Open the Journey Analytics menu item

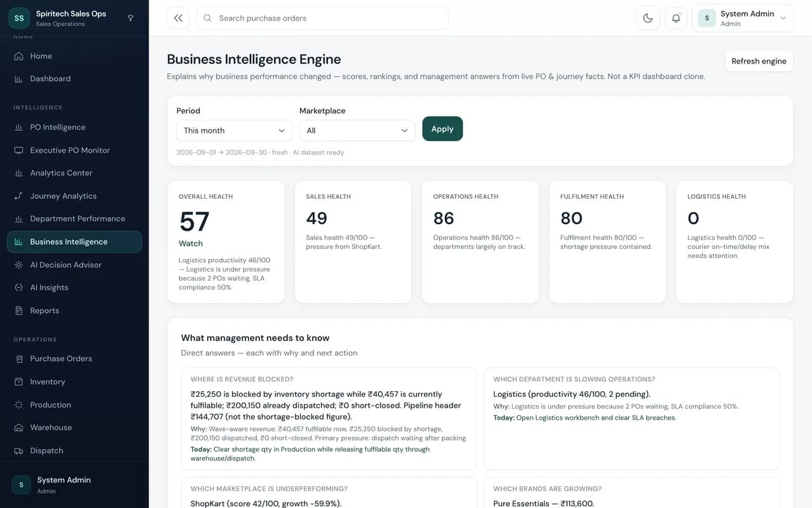[74, 196]
